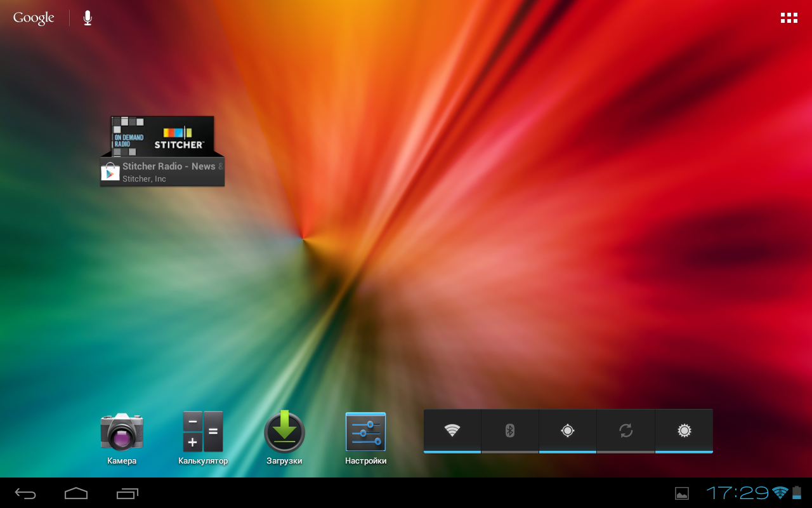Tap the Back navigation button
The width and height of the screenshot is (812, 508).
[25, 493]
